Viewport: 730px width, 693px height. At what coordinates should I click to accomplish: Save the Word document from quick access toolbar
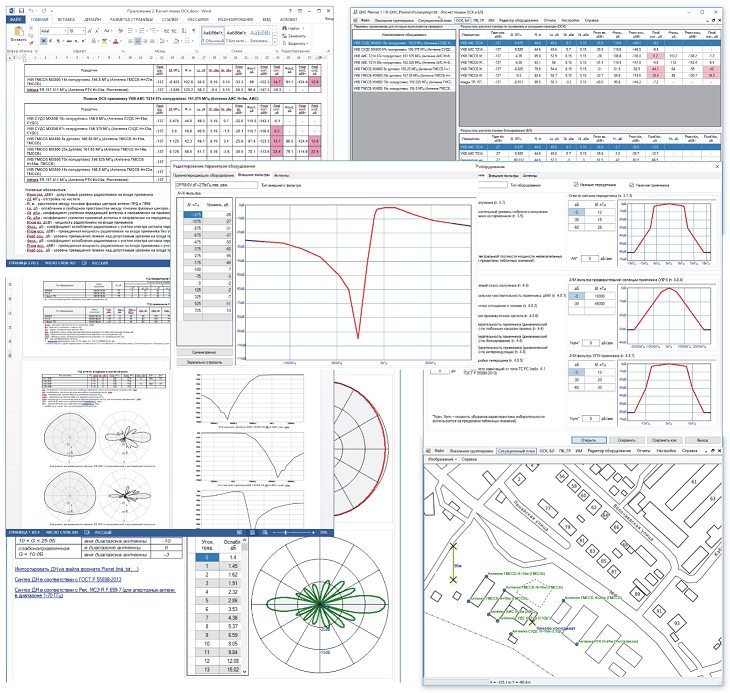click(x=21, y=11)
